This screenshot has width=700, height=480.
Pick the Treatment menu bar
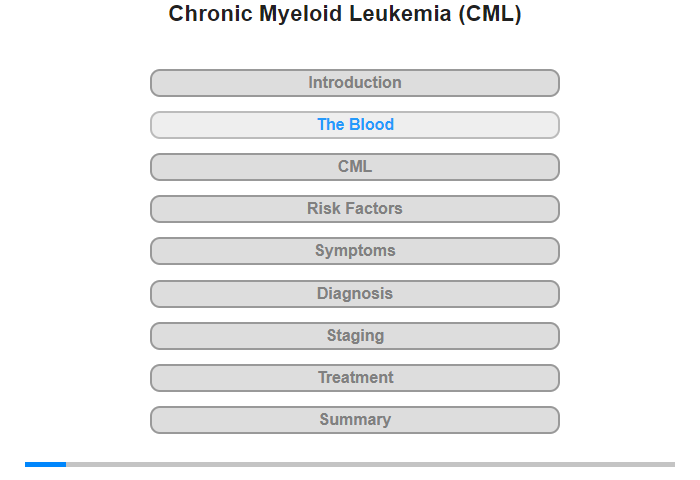355,378
